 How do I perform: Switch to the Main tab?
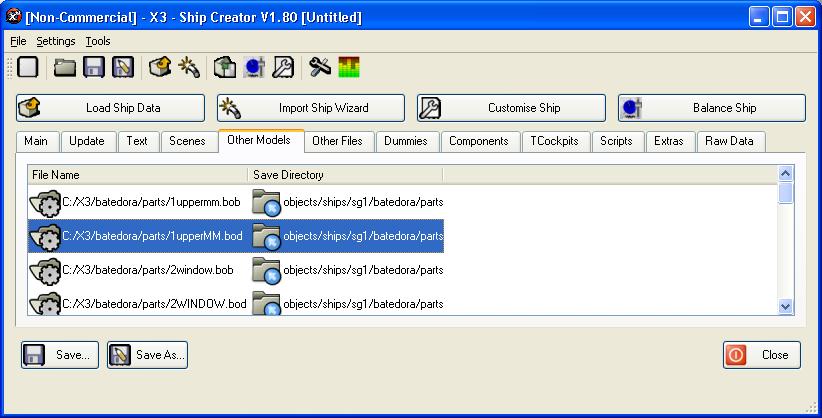[36, 141]
